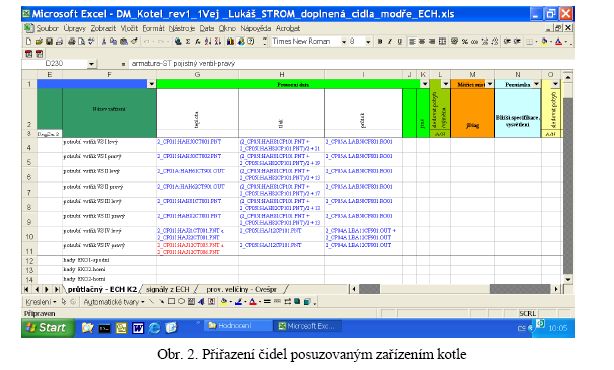The width and height of the screenshot is (614, 370).
Task: Click the Merge and Center icon
Action: point(442,41)
